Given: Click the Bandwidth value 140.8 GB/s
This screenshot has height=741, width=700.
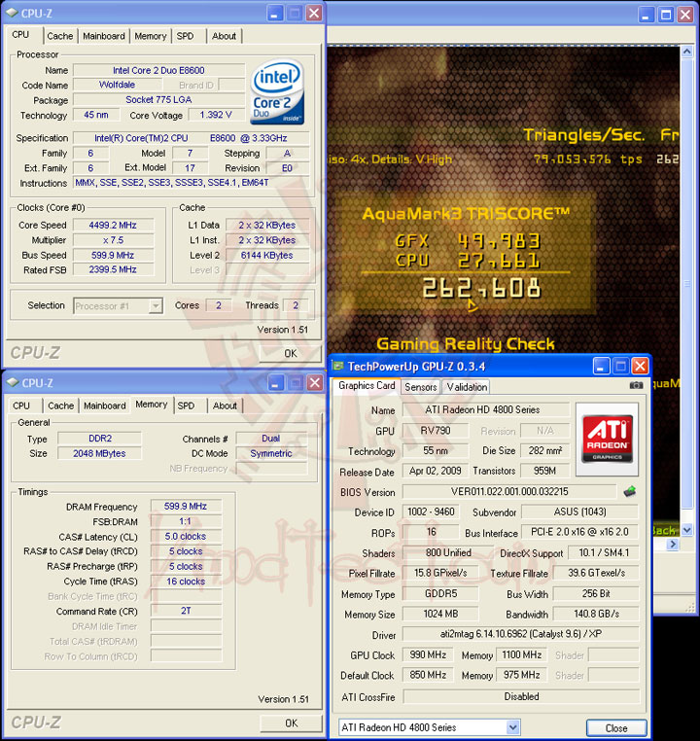Looking at the screenshot, I should 596,614.
